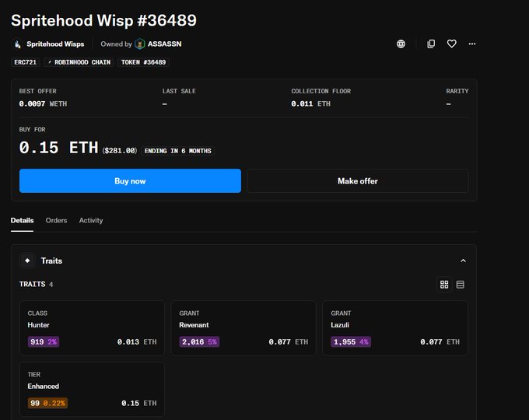Switch to the Orders tab
The height and width of the screenshot is (420, 529).
click(56, 221)
